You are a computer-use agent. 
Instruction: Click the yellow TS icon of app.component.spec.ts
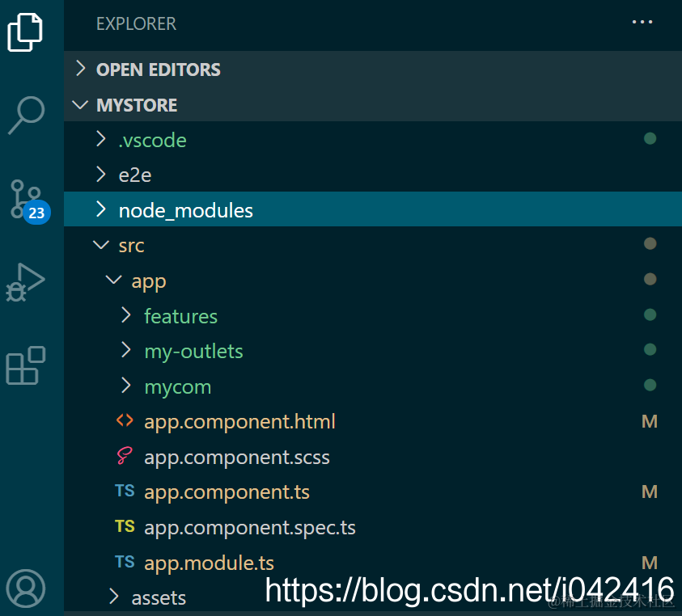tap(125, 526)
